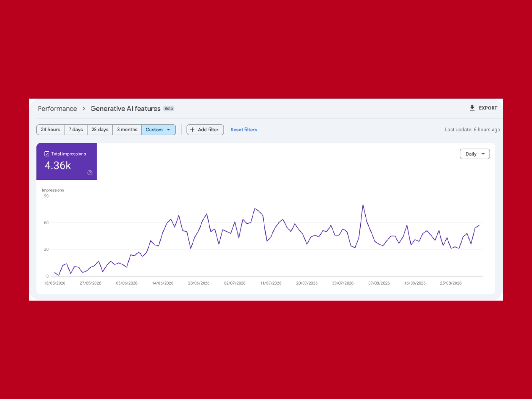Click the Generative AI features heading
The height and width of the screenshot is (399, 532).
pyautogui.click(x=125, y=109)
